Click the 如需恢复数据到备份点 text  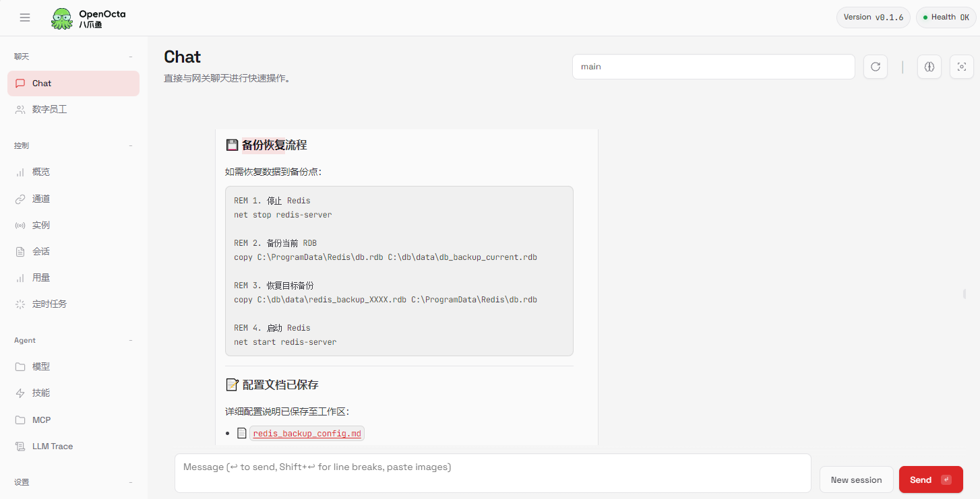(274, 172)
